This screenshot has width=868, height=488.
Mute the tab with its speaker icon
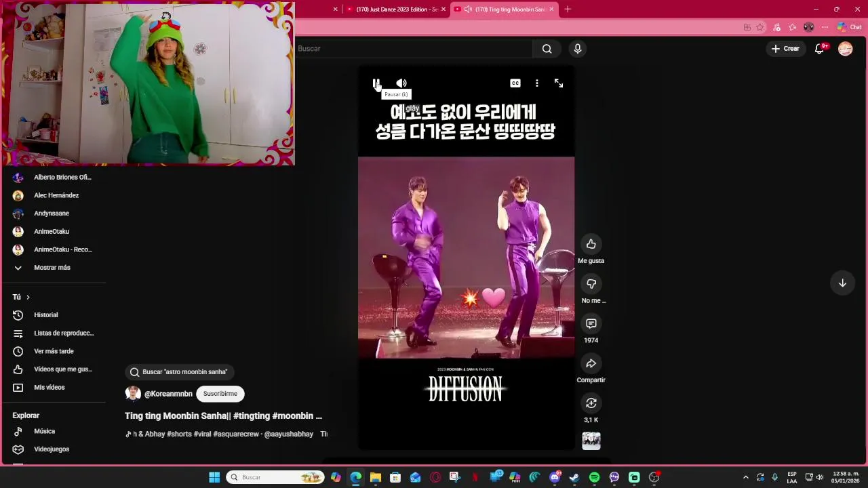tap(468, 9)
